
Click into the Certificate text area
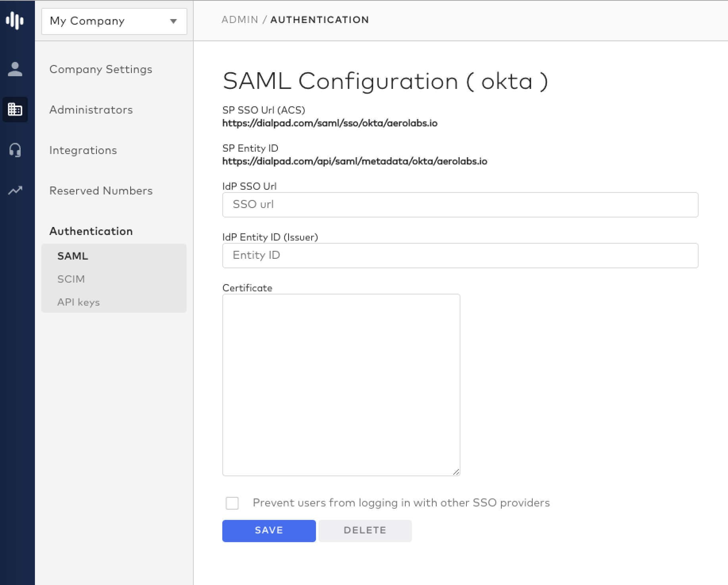coord(341,385)
